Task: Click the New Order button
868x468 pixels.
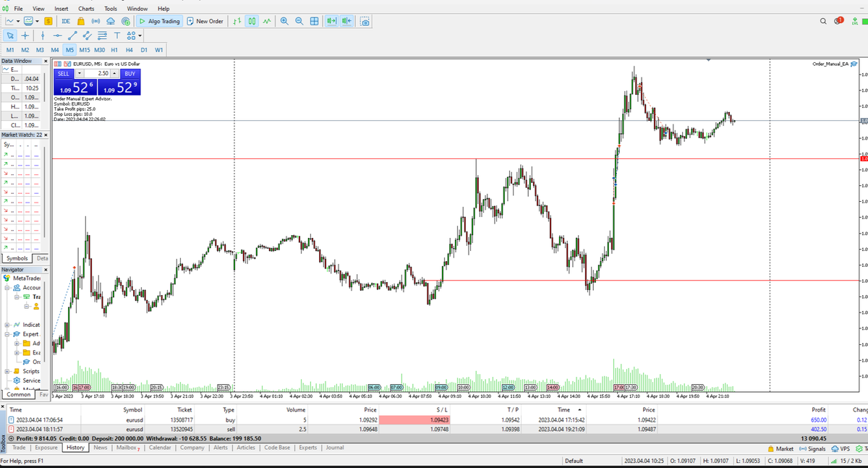Action: click(205, 21)
